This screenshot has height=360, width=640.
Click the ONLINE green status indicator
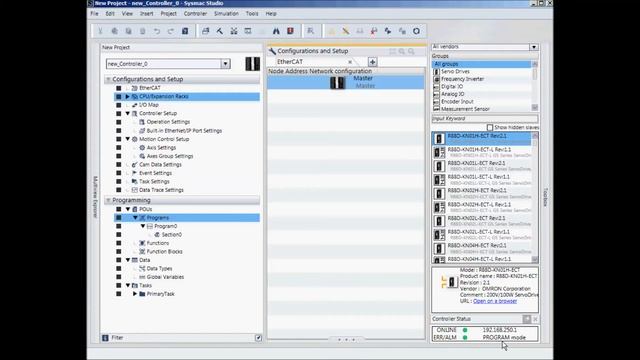465,330
